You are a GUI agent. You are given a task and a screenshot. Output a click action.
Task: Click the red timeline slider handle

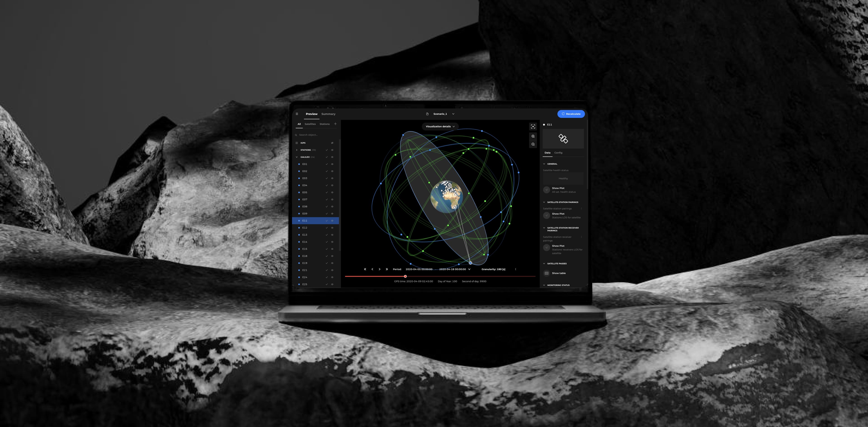[x=405, y=276]
